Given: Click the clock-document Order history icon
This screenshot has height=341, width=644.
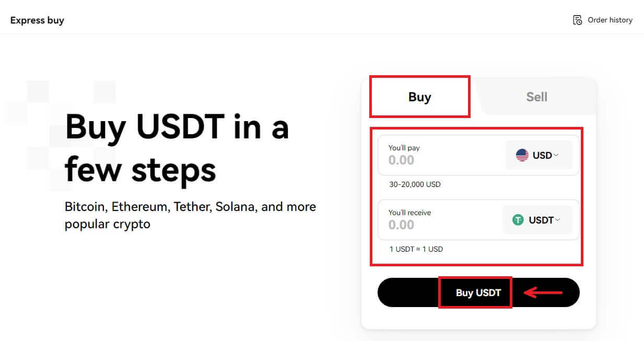Looking at the screenshot, I should [x=577, y=20].
